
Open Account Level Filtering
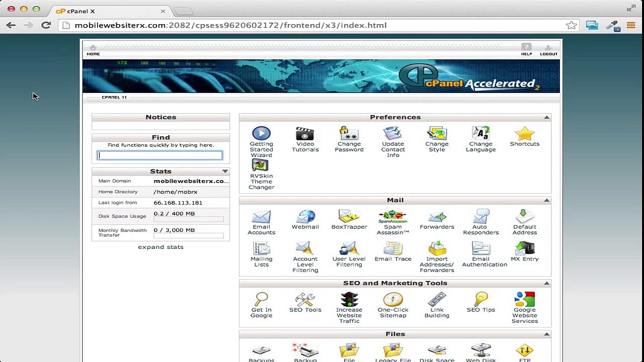305,257
